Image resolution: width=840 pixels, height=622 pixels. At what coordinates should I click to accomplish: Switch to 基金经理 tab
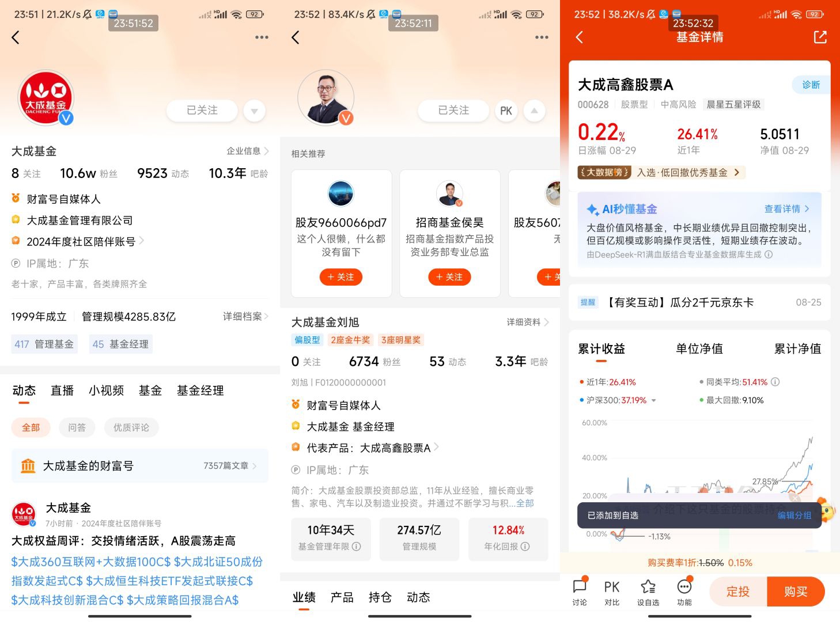(200, 390)
